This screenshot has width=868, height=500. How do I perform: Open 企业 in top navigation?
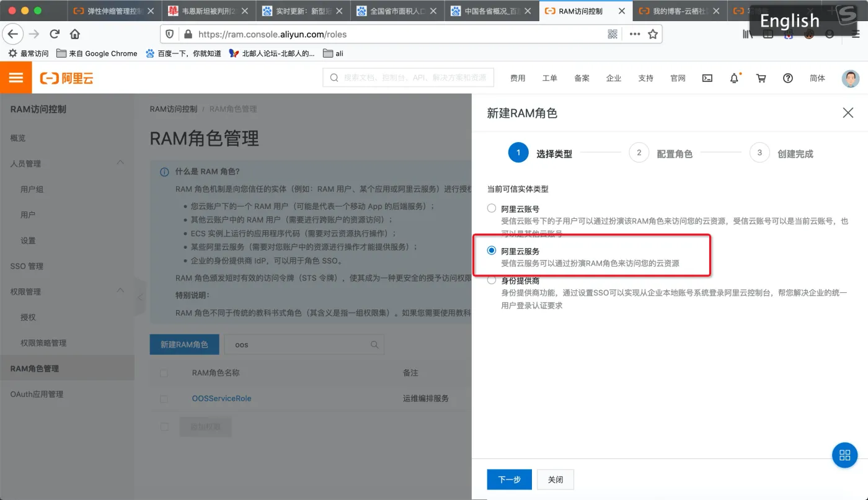[614, 78]
